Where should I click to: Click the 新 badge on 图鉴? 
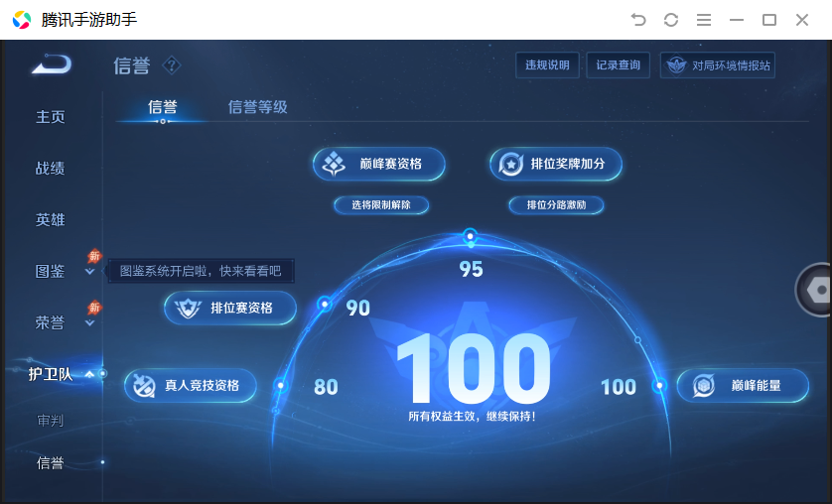(x=94, y=256)
